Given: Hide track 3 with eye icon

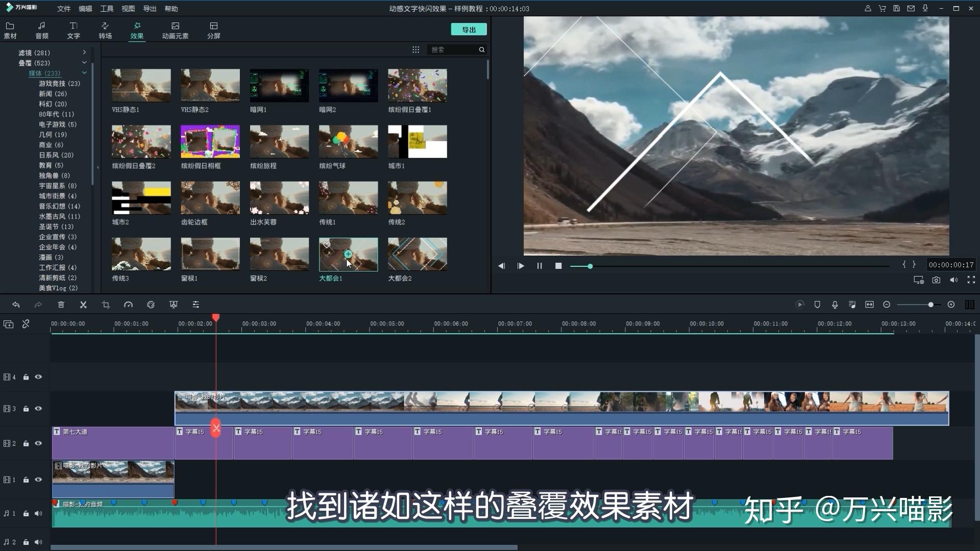Looking at the screenshot, I should [38, 409].
